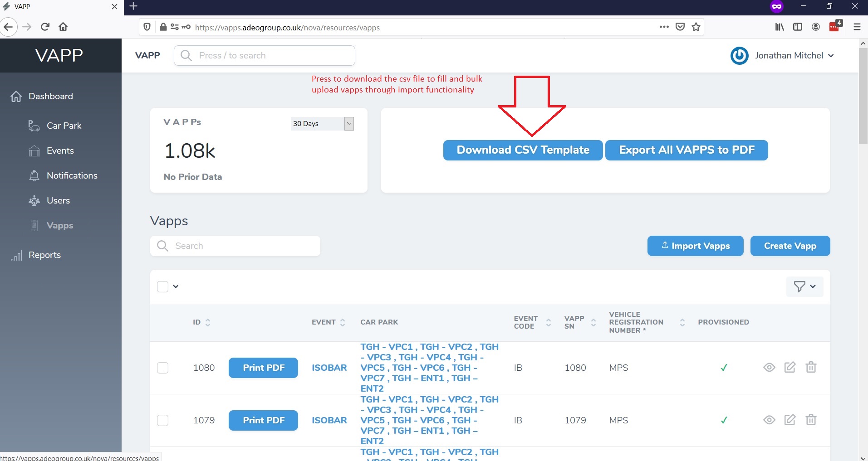Reload the page with the refresh icon

[45, 27]
